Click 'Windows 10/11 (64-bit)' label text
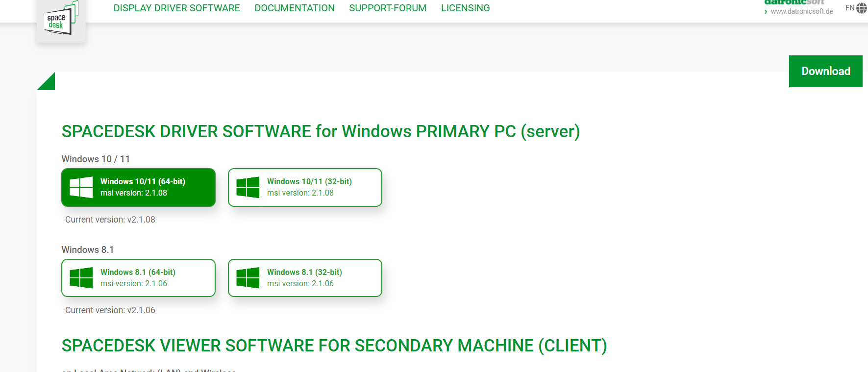Viewport: 868px width, 372px height. point(143,181)
